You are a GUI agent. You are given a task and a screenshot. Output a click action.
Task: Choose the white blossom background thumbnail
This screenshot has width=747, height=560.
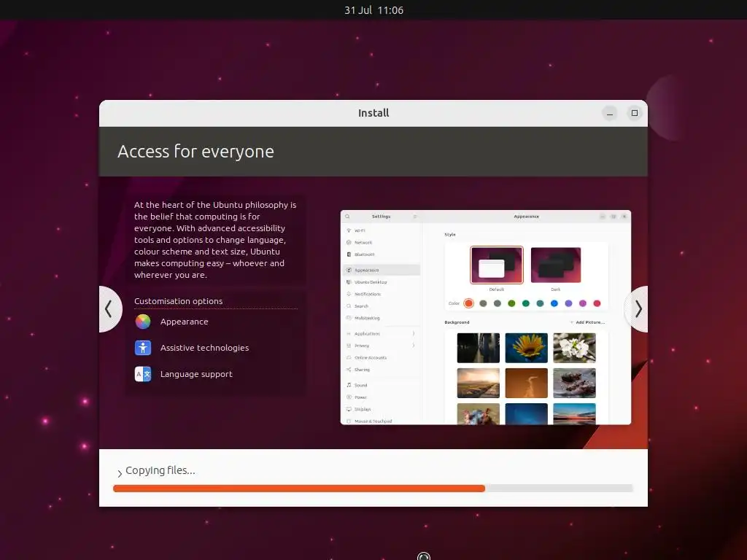click(x=574, y=348)
